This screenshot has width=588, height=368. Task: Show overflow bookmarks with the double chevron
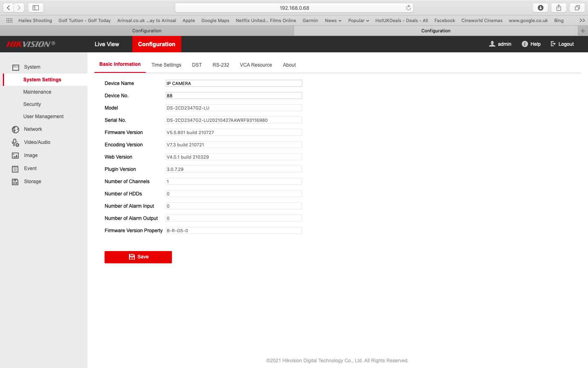tap(582, 20)
